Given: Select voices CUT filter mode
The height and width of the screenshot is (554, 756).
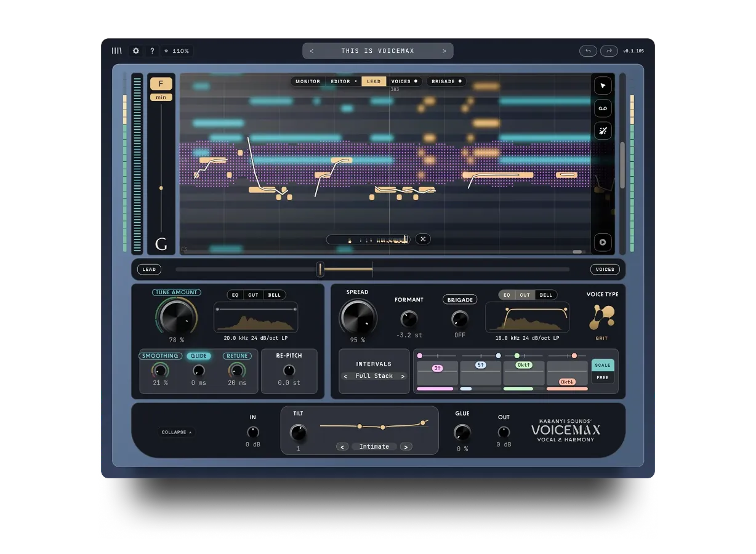Looking at the screenshot, I should click(x=525, y=295).
